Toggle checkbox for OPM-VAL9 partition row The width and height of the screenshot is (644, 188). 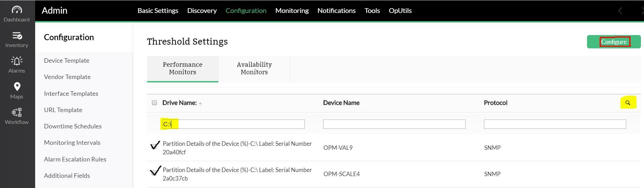[x=154, y=147]
